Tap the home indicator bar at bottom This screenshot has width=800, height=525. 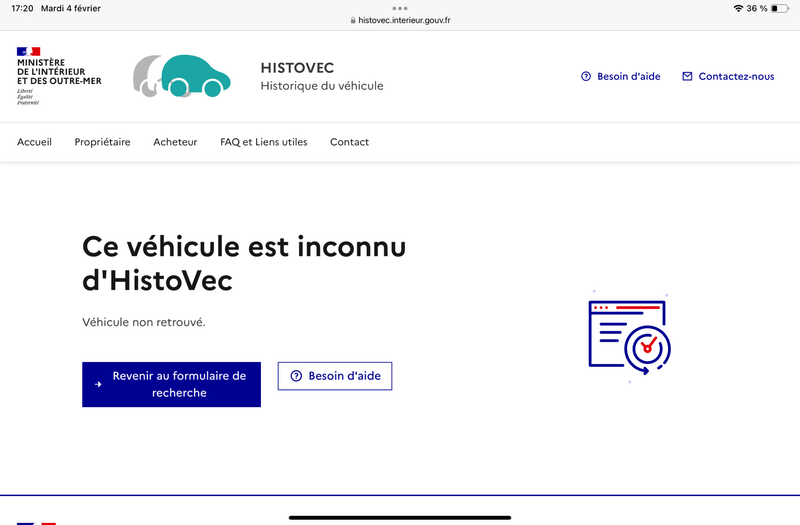pos(400,517)
